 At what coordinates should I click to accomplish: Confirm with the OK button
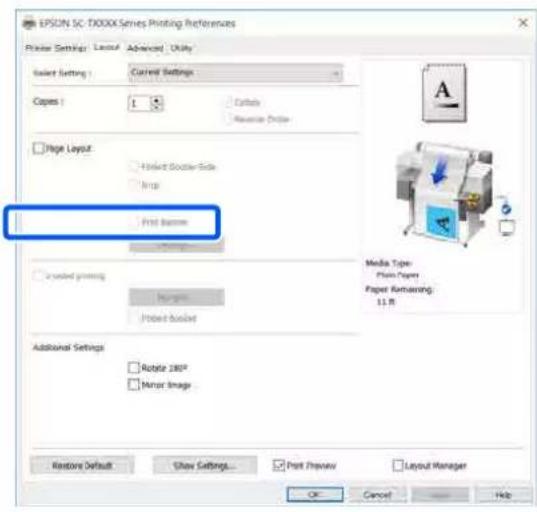click(315, 494)
